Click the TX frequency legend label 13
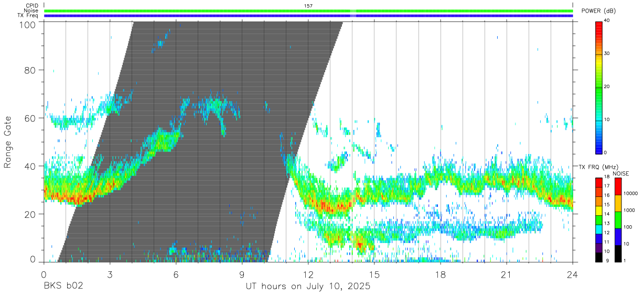 click(607, 223)
